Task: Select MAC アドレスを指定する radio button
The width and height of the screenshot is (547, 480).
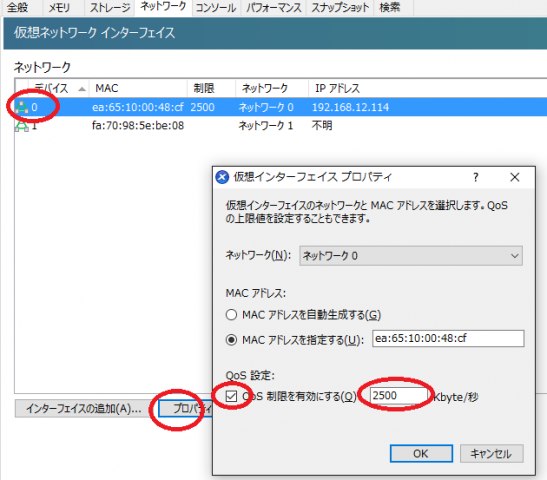Action: (x=231, y=339)
